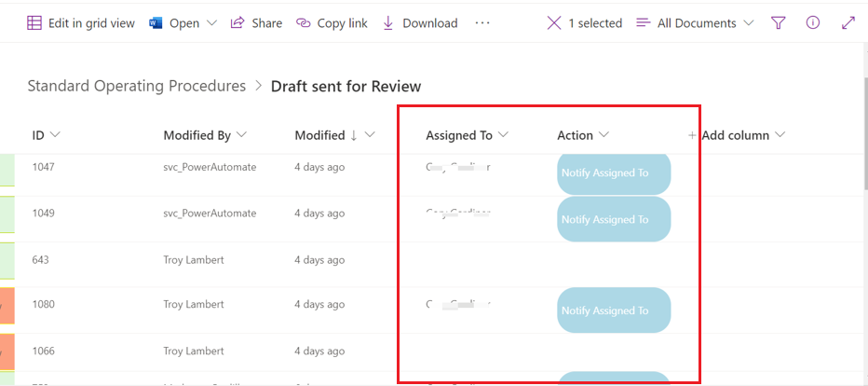868x386 pixels.
Task: Clear selection with the X icon
Action: coord(554,22)
